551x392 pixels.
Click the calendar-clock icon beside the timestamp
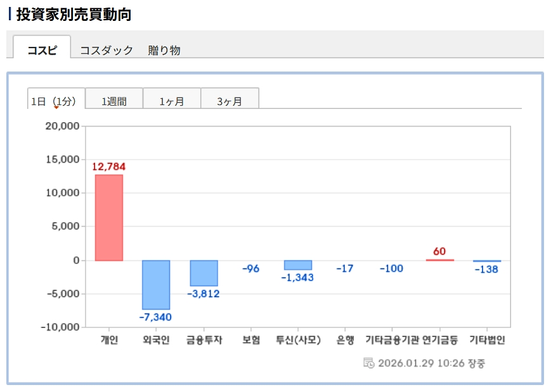pyautogui.click(x=368, y=363)
